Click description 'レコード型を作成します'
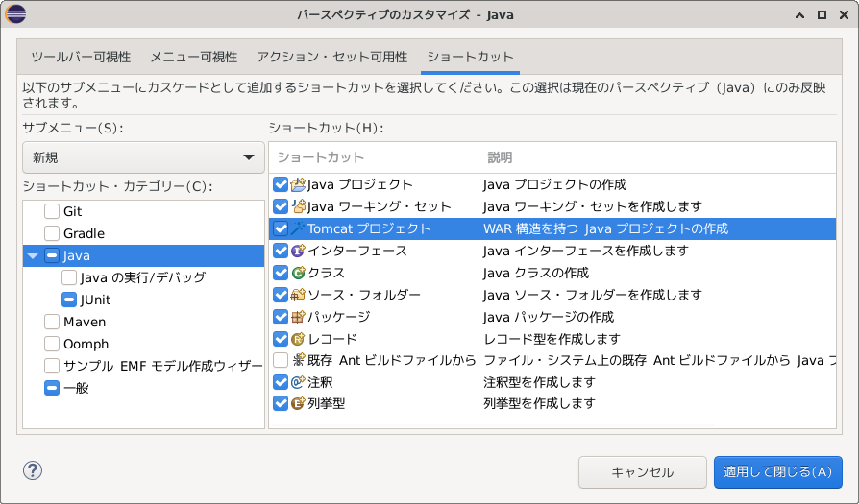859x504 pixels. [x=552, y=339]
